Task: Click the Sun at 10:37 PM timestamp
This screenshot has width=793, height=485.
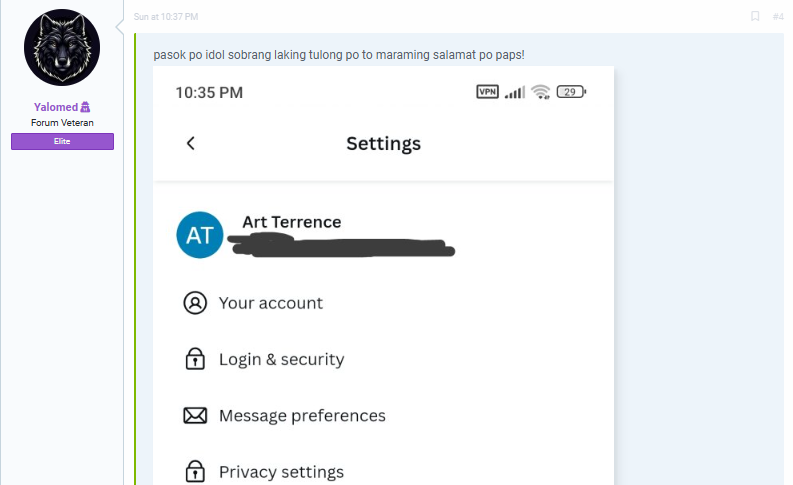Action: [166, 17]
